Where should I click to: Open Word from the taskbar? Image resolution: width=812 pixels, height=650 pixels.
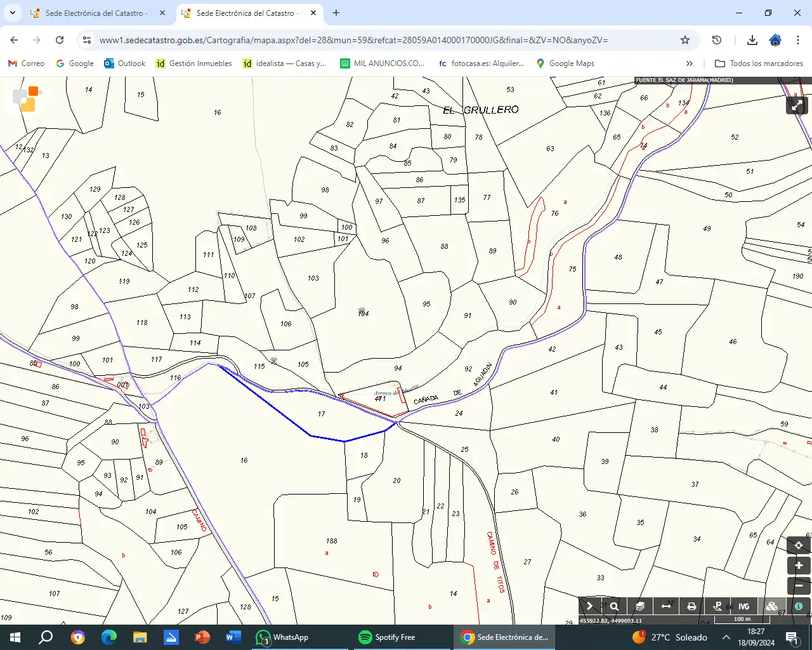233,637
